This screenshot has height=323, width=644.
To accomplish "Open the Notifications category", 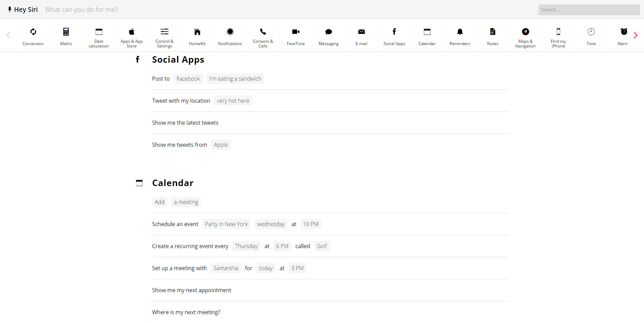I will (230, 36).
